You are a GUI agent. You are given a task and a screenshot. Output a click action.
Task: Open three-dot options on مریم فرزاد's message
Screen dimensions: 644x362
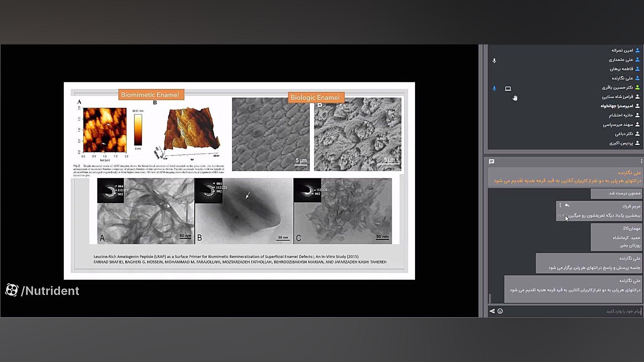560,205
